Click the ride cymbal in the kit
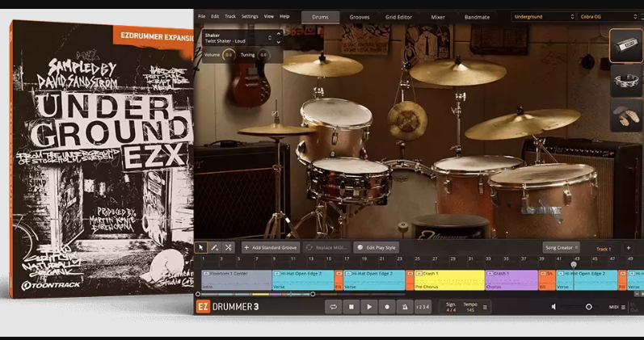644x340 pixels. coord(523,124)
